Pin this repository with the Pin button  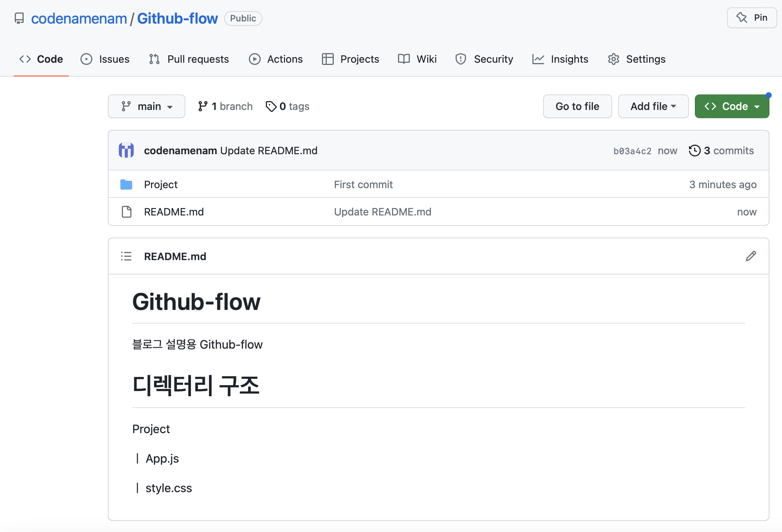752,18
